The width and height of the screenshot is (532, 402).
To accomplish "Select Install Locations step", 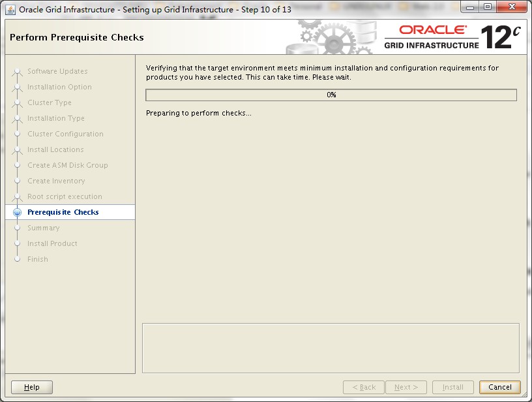I will point(55,149).
